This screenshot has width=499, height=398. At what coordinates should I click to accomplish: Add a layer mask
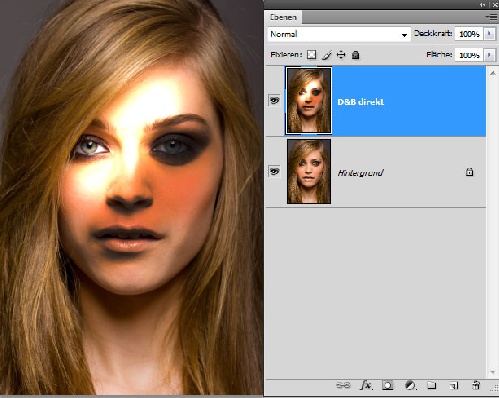(x=387, y=386)
